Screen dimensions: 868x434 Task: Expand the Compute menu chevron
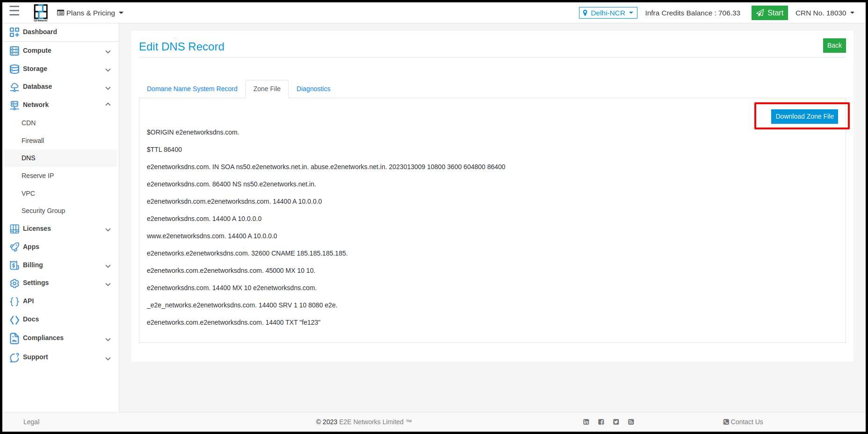coord(108,51)
